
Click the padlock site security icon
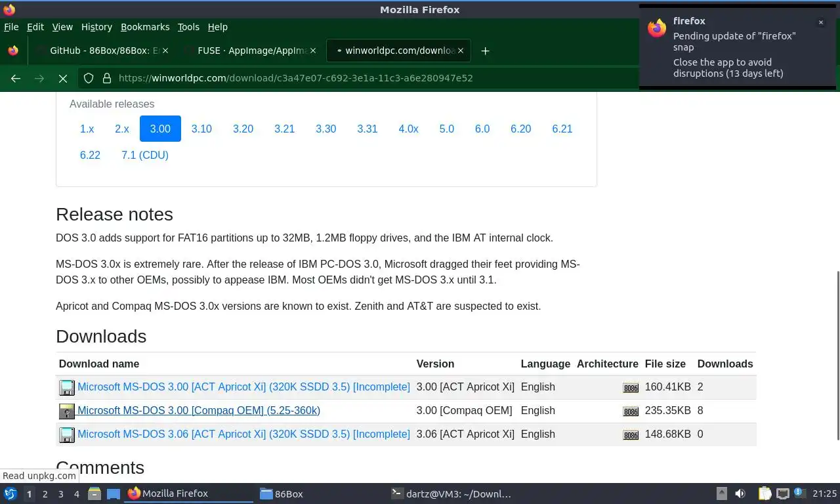point(106,78)
